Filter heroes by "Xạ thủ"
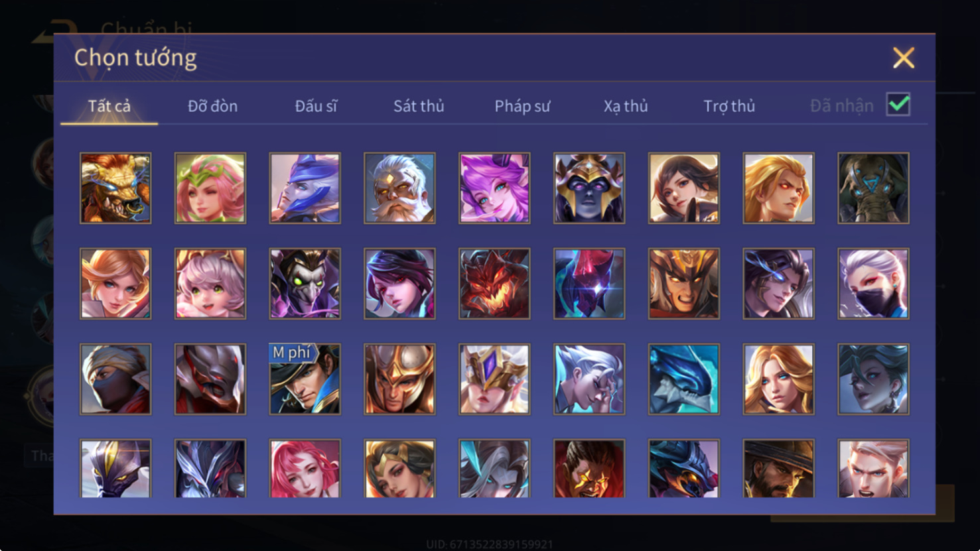 (x=626, y=106)
